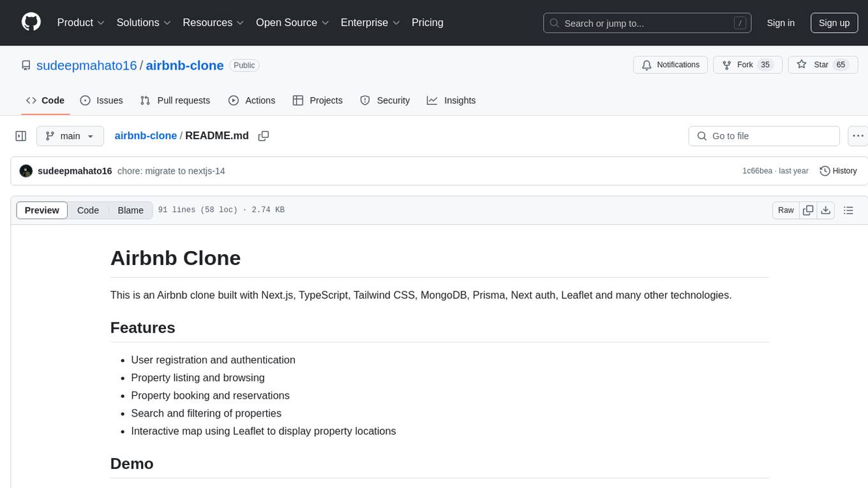Click the '91 lines (58 loc) · 2.74 KB' text
The height and width of the screenshot is (488, 868).
[x=221, y=210]
